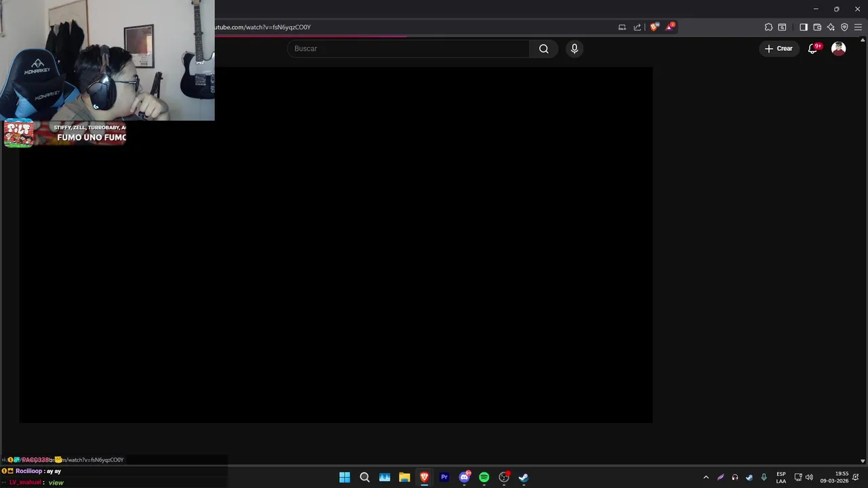The height and width of the screenshot is (488, 868).
Task: Open Spotify from taskbar
Action: (484, 477)
